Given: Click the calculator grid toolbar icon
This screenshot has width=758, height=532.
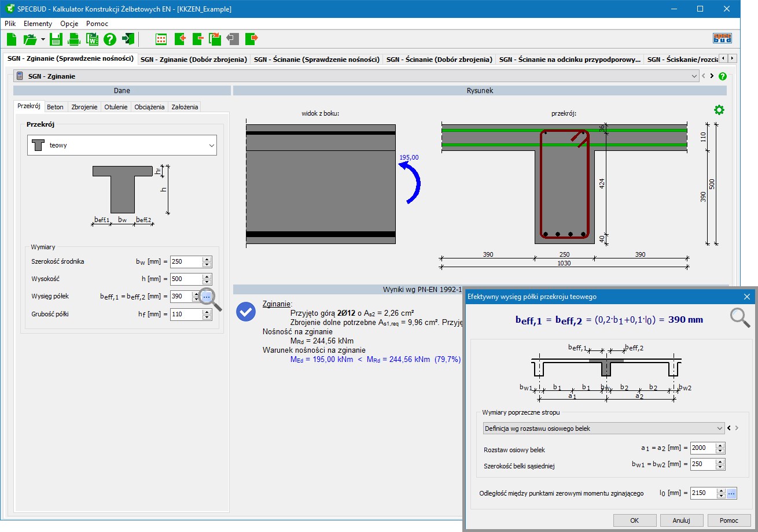Looking at the screenshot, I should click(x=161, y=39).
